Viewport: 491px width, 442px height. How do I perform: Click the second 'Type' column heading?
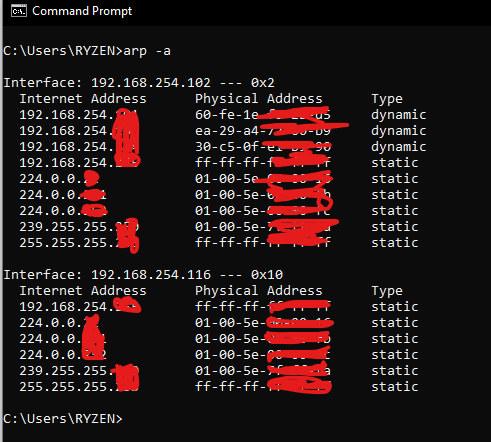coord(387,291)
